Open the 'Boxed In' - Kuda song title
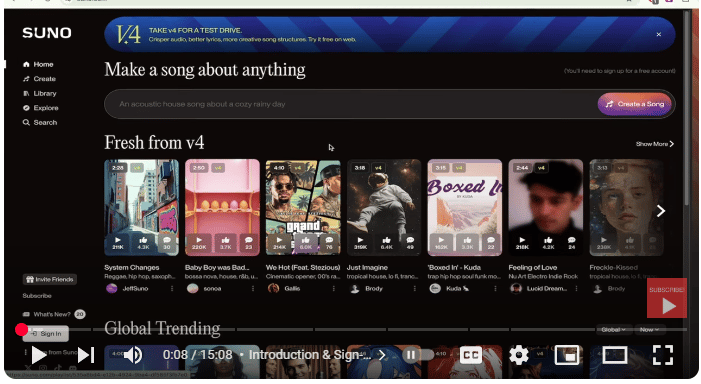The width and height of the screenshot is (701, 384). (454, 267)
